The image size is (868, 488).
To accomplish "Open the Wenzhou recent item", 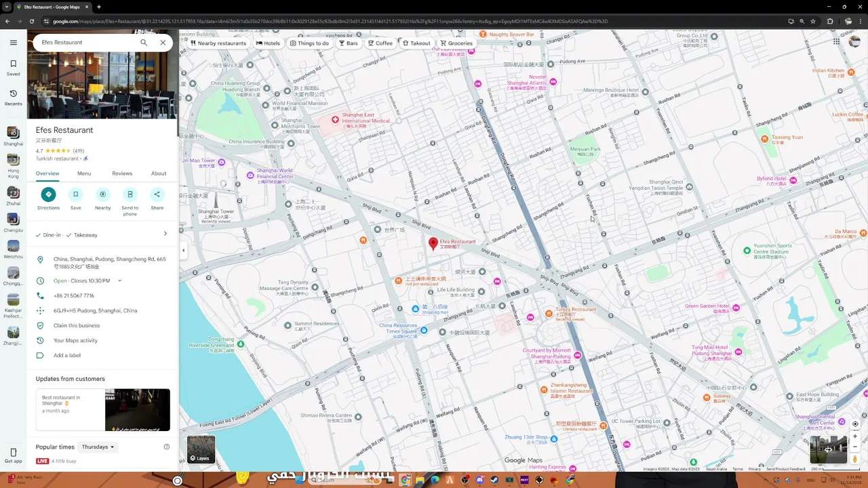I will (x=13, y=249).
